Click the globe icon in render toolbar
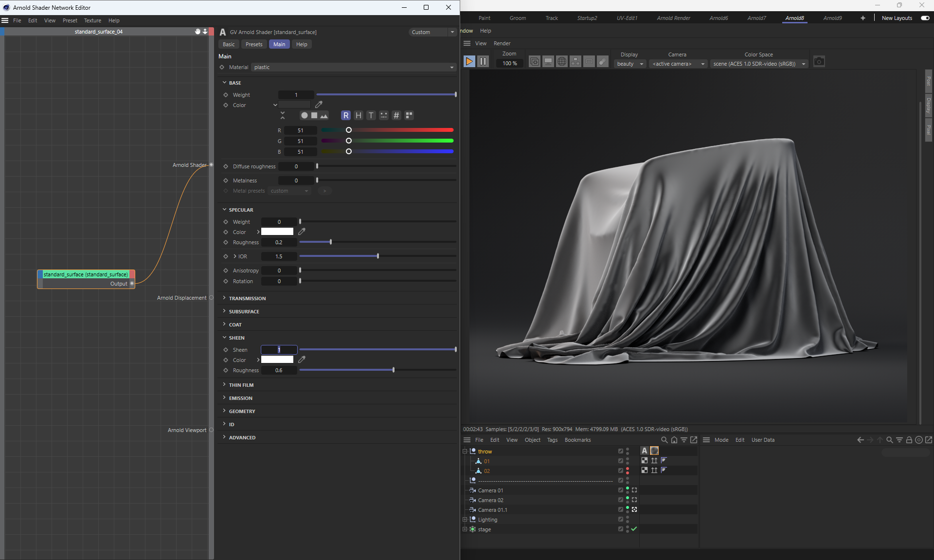This screenshot has height=560, width=934. pos(561,62)
